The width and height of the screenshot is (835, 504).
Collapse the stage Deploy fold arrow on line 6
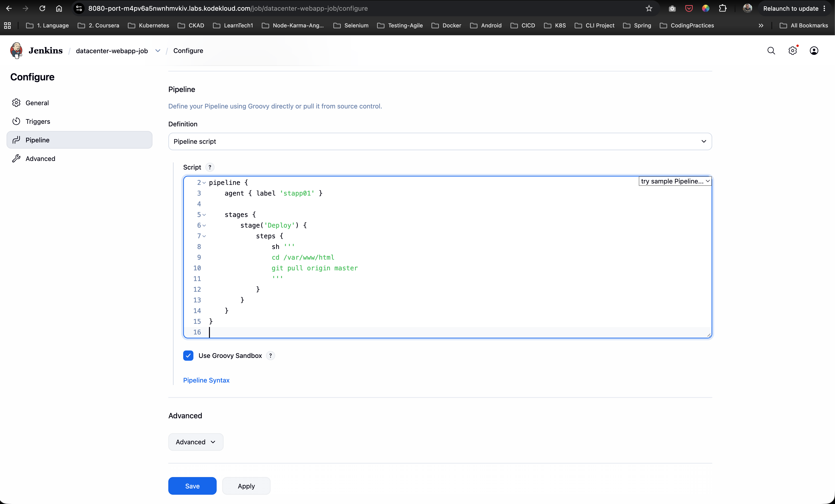click(204, 226)
